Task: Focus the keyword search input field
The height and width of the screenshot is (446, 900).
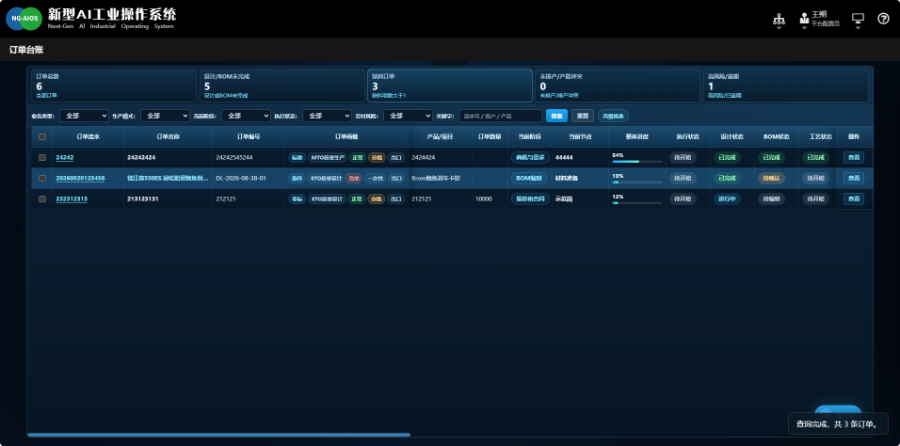Action: coord(501,115)
